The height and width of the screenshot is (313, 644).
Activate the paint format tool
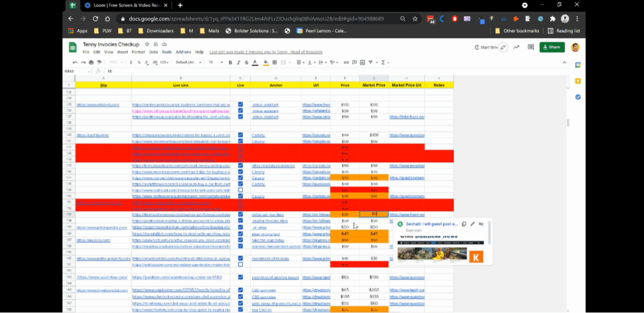point(99,62)
